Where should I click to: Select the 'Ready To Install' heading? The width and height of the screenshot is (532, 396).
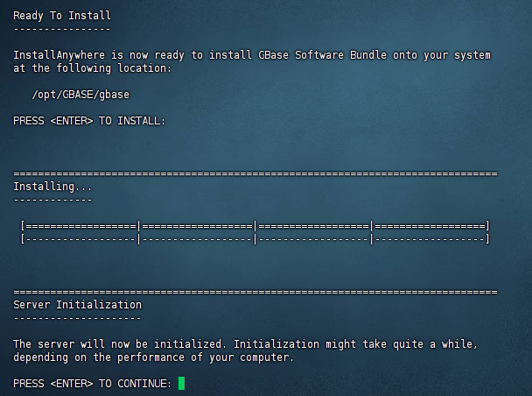tap(62, 15)
